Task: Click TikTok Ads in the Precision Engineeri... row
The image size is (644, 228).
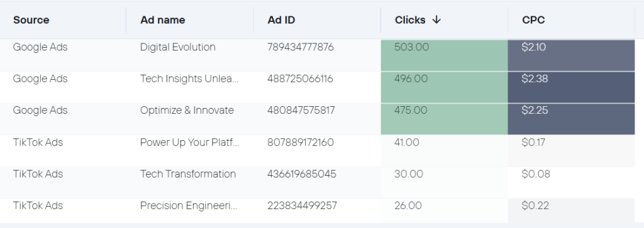Action: (x=38, y=205)
